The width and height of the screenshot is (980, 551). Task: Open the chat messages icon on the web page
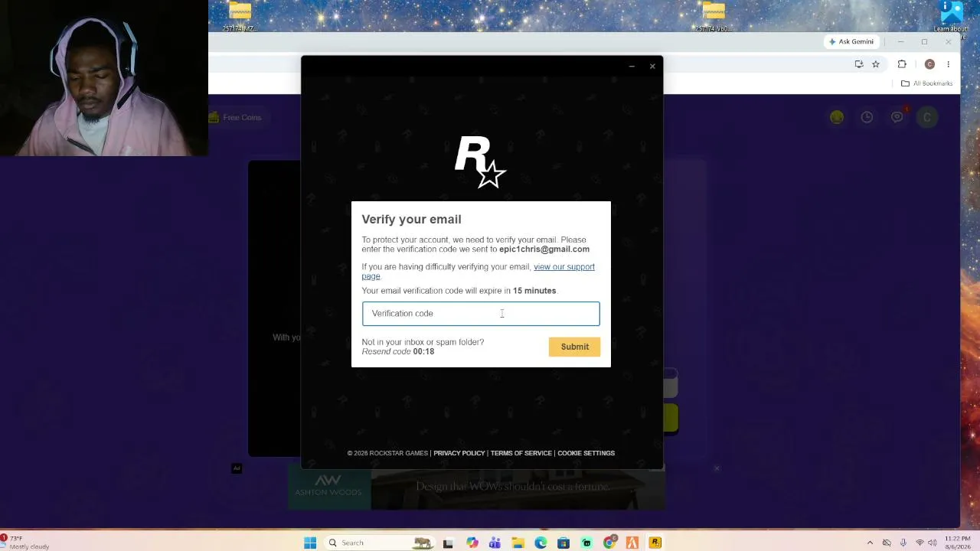point(897,117)
